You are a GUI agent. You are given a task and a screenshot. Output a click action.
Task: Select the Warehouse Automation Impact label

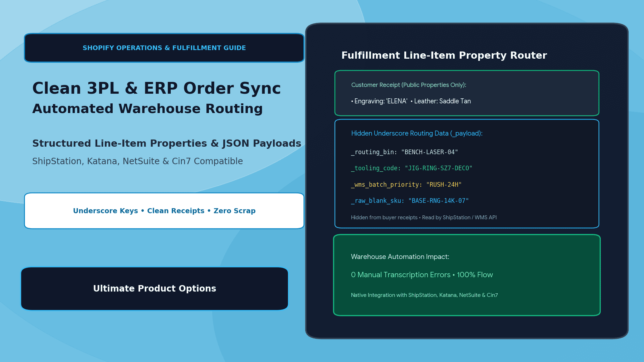pos(400,257)
